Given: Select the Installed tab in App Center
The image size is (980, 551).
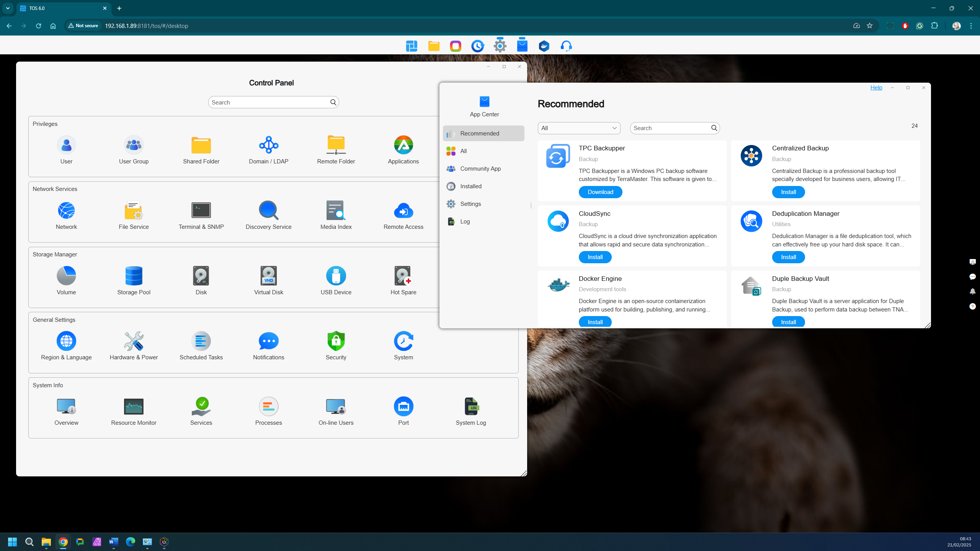Looking at the screenshot, I should [471, 186].
